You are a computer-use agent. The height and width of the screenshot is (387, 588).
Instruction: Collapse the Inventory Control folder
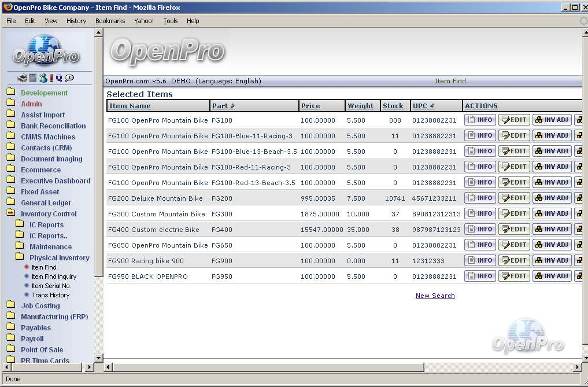[11, 213]
